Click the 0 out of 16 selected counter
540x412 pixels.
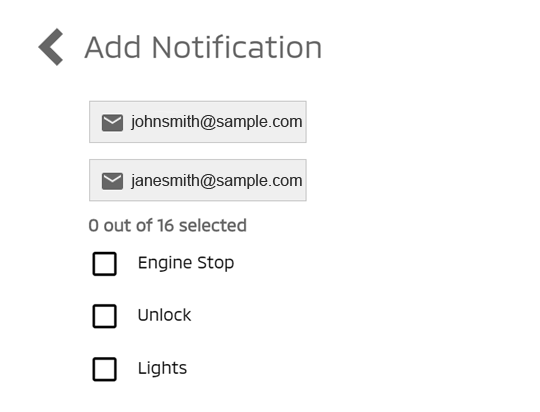point(167,226)
